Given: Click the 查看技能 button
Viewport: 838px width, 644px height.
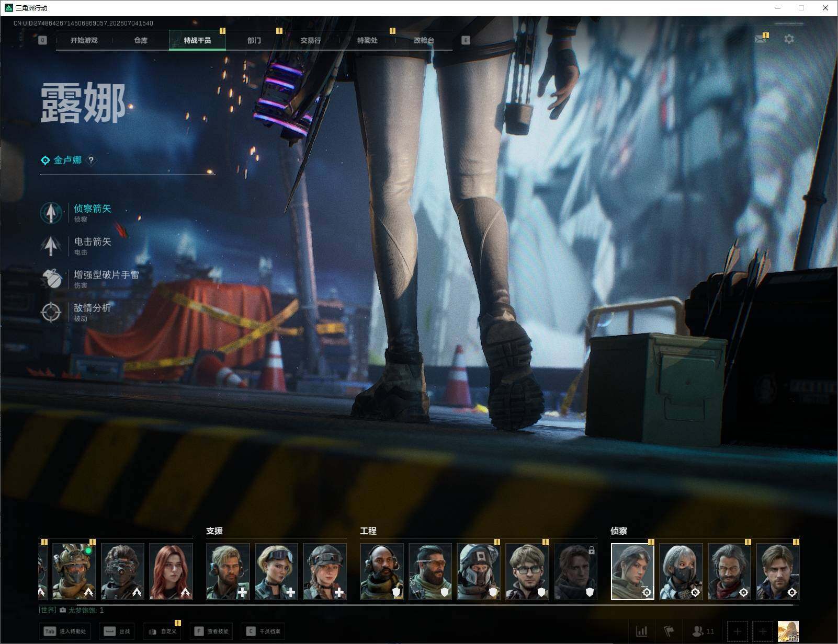Looking at the screenshot, I should coord(212,631).
